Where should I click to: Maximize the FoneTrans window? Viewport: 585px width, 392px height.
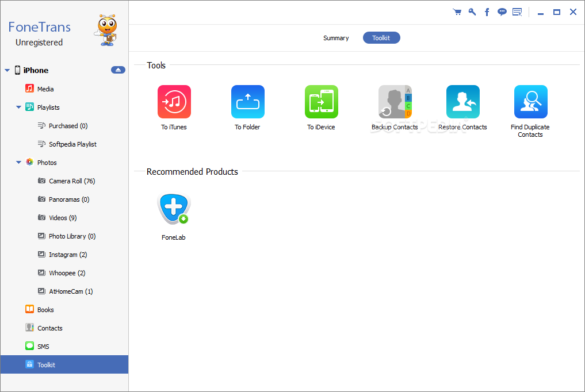pos(557,12)
